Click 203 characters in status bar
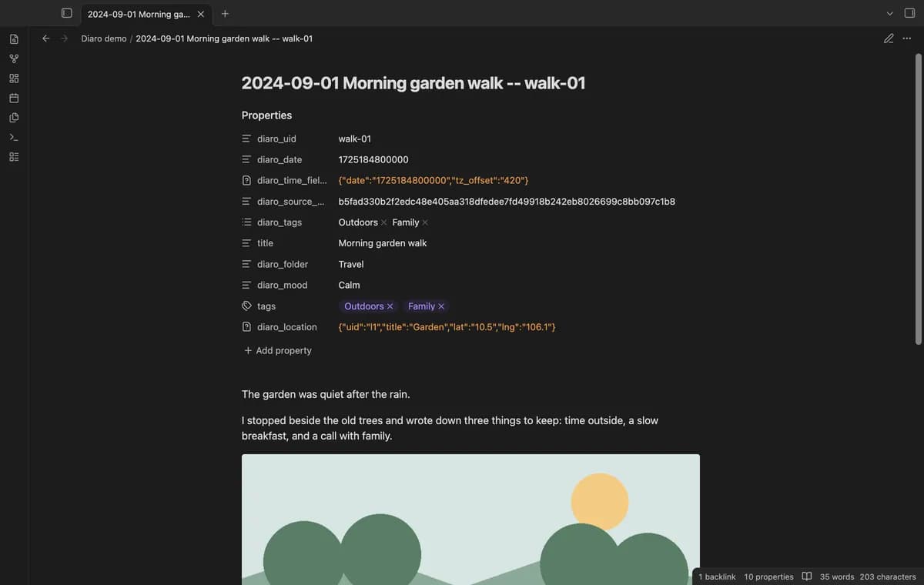The height and width of the screenshot is (585, 924). click(888, 577)
